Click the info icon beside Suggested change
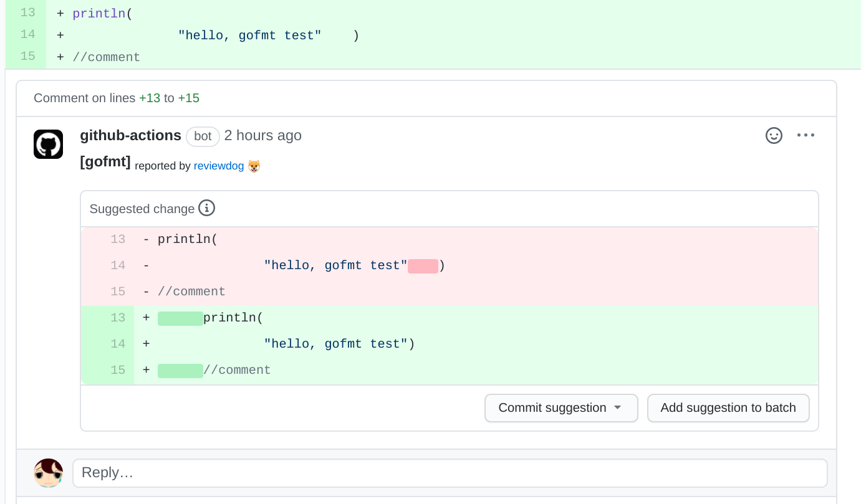 coord(206,208)
